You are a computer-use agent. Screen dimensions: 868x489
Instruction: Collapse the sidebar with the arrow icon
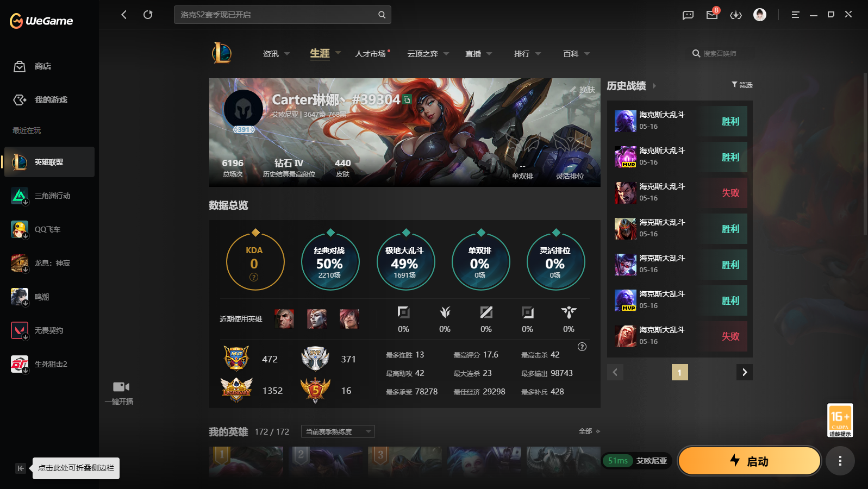click(x=21, y=468)
